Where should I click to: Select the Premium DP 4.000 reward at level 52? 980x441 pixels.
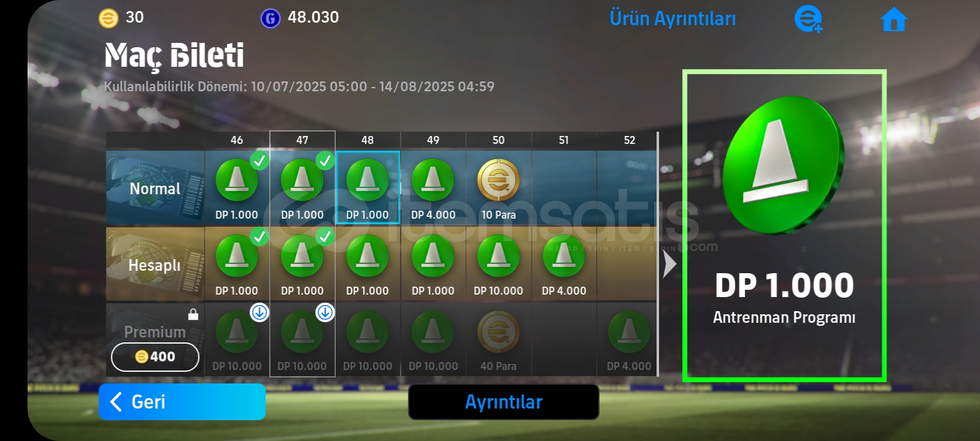[x=629, y=339]
